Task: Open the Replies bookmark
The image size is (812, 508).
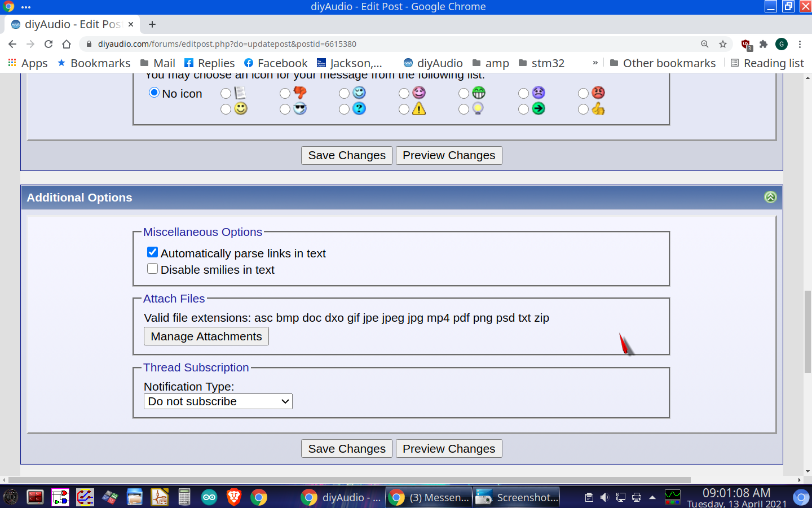Action: point(210,63)
